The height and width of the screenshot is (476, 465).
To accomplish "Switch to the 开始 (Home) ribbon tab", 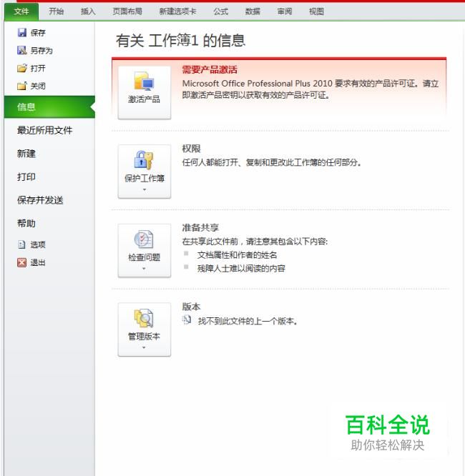I will coord(57,11).
